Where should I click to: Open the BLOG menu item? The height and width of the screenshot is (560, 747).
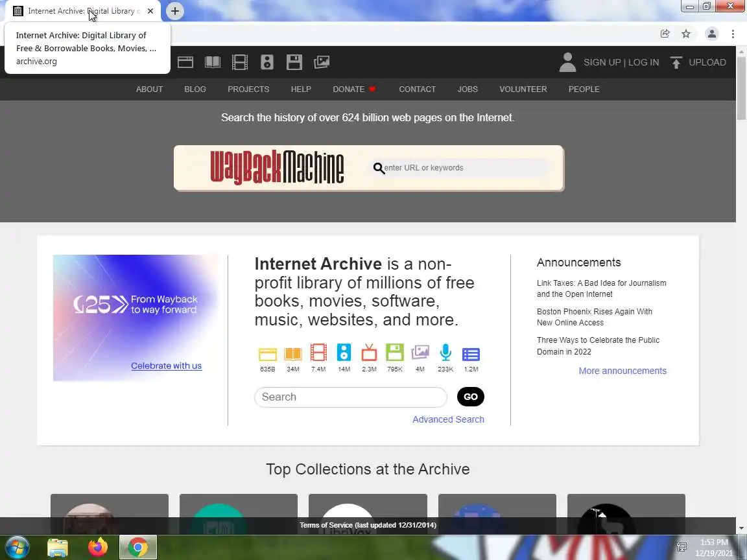(x=195, y=89)
